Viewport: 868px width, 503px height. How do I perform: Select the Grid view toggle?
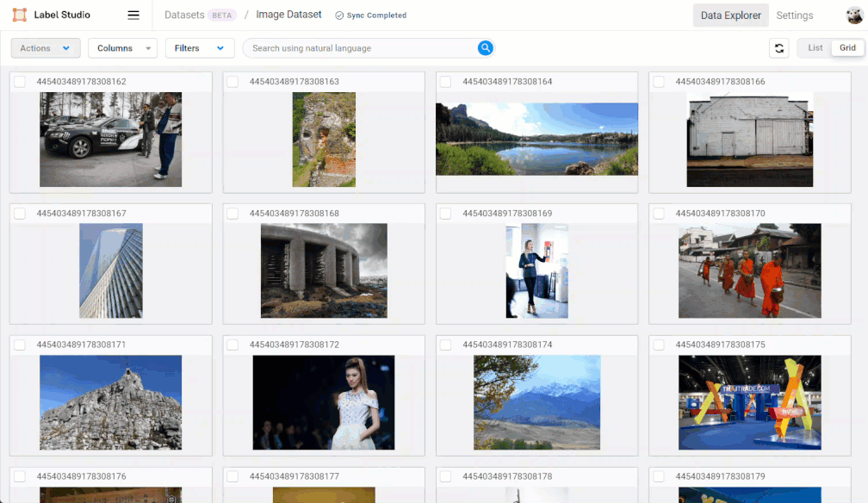coord(847,48)
